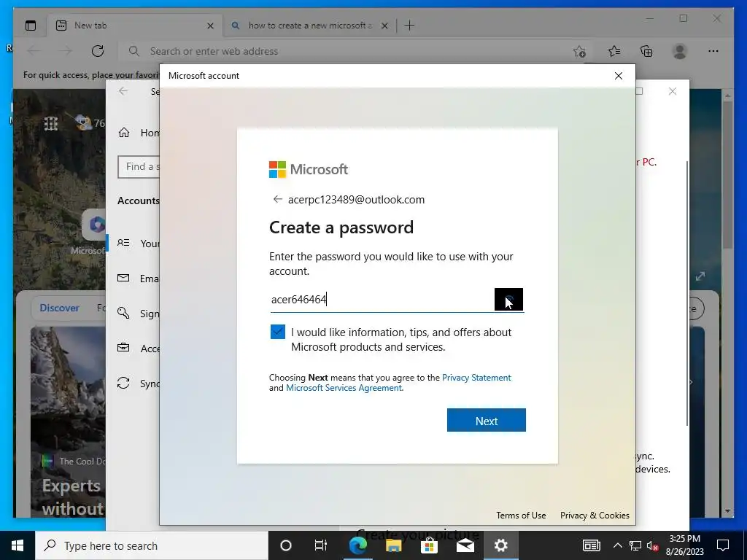Go back using arrow beside acerpc123489@outlook.com
This screenshot has height=560, width=747.
[277, 199]
